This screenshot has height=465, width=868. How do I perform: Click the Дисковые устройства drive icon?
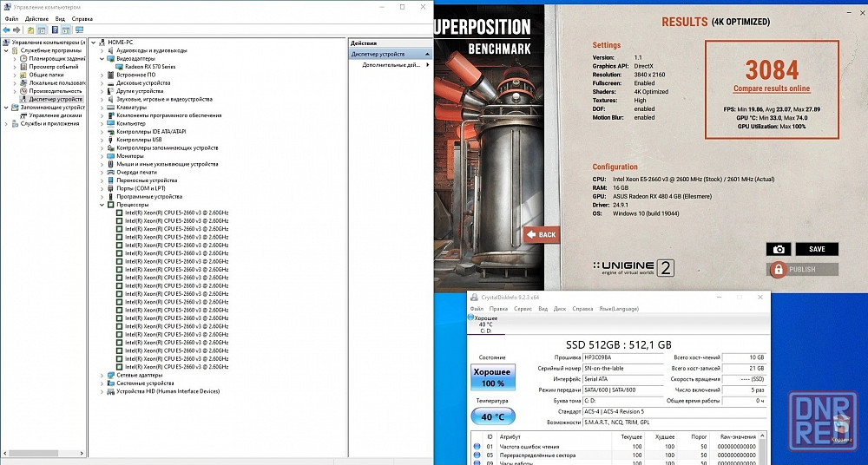coord(111,82)
